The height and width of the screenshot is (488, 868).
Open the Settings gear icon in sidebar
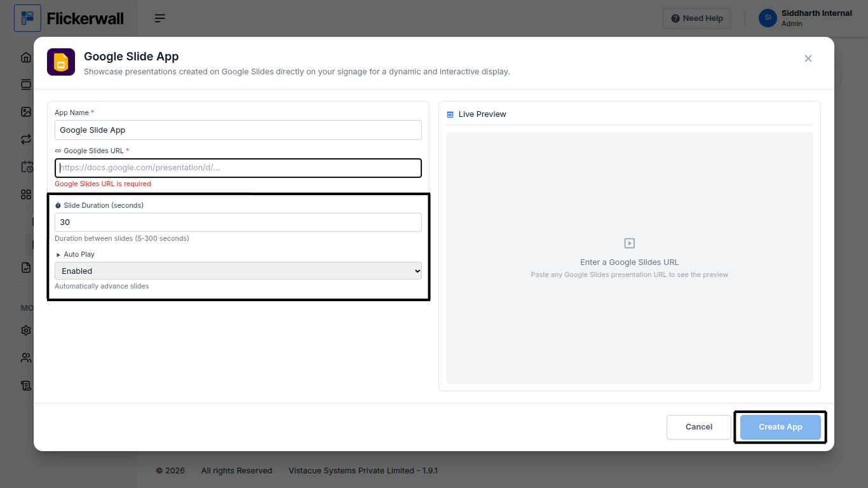(x=26, y=330)
